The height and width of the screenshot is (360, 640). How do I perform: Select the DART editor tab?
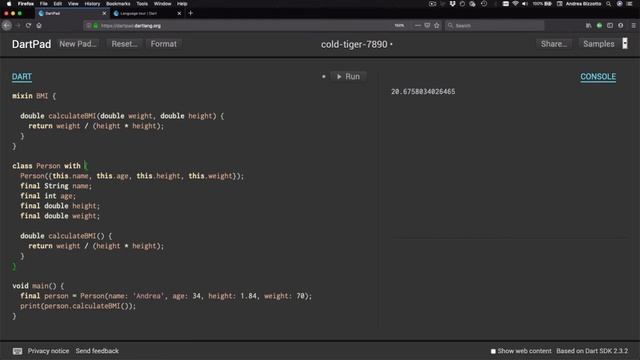tap(22, 77)
